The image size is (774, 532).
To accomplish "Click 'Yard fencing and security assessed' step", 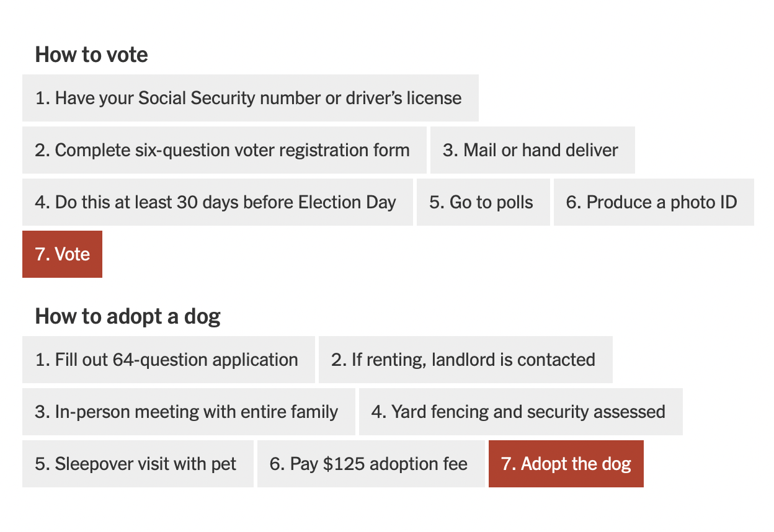I will pyautogui.click(x=521, y=412).
